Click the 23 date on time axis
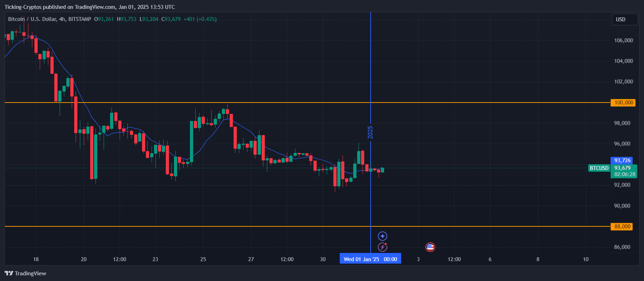The height and width of the screenshot is (281, 644). (x=155, y=259)
